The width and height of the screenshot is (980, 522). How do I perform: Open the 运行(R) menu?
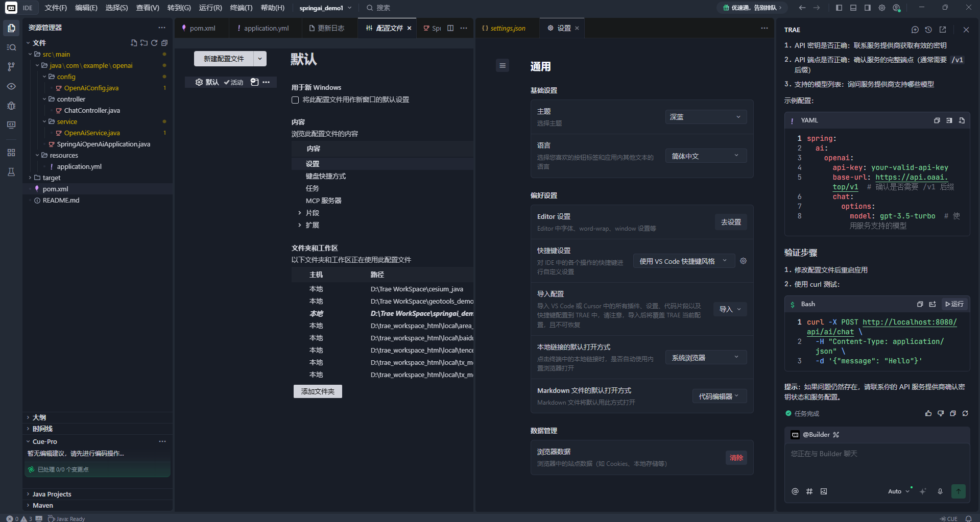210,8
